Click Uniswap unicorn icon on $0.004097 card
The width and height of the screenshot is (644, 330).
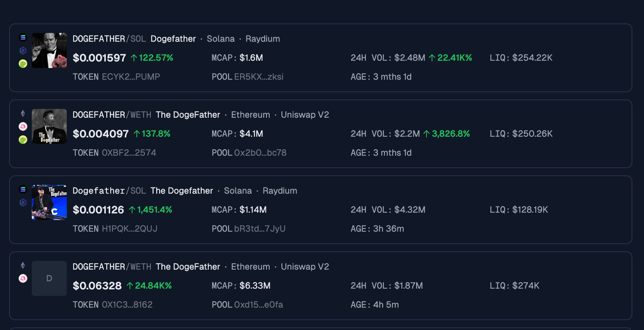tap(23, 127)
